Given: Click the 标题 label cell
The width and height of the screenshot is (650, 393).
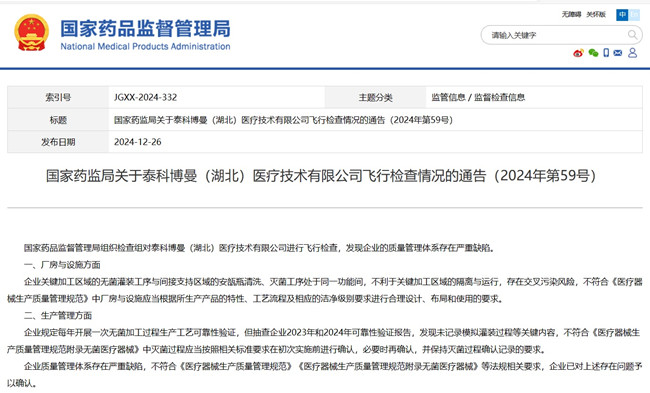Looking at the screenshot, I should [x=58, y=120].
